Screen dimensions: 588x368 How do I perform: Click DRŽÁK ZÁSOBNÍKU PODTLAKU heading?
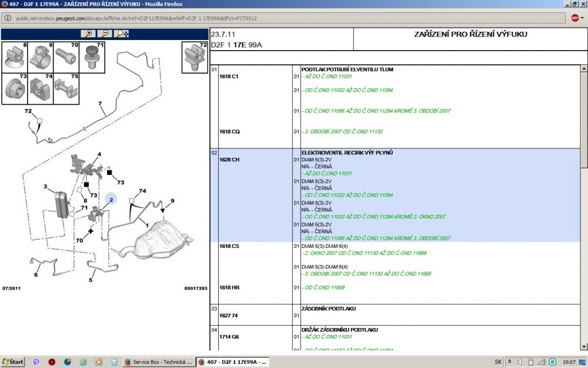click(x=340, y=330)
